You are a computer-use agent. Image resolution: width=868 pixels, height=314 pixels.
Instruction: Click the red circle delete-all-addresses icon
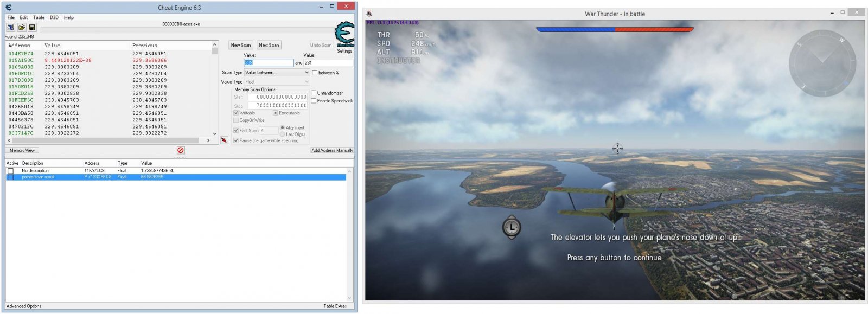181,150
